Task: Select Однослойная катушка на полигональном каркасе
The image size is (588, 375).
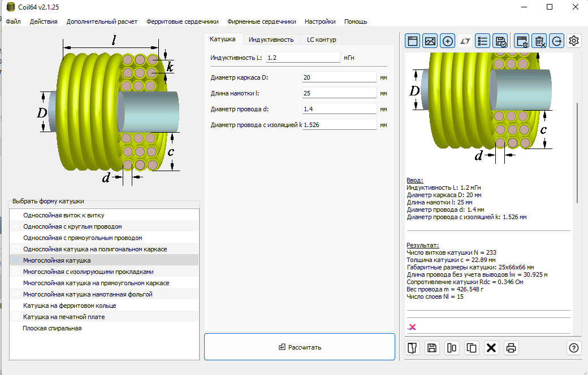Action: 104,248
